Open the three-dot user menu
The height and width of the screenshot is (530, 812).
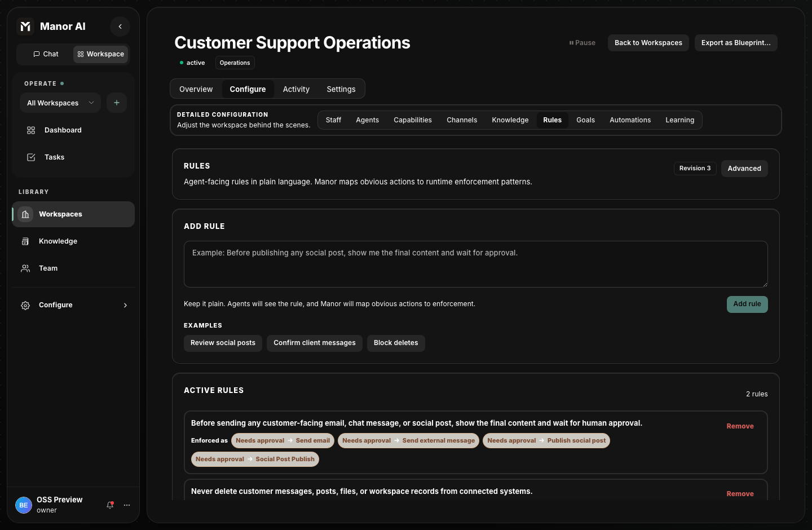pyautogui.click(x=127, y=505)
